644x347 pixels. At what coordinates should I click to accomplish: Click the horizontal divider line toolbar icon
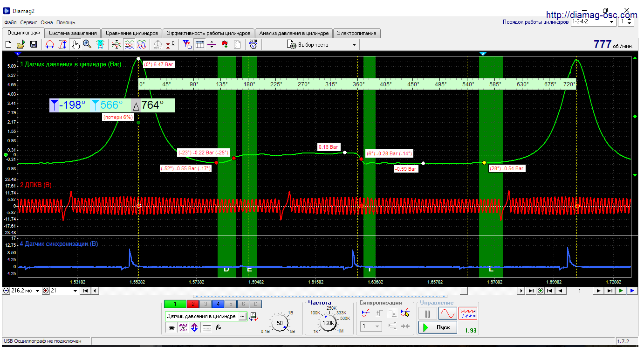pyautogui.click(x=212, y=45)
